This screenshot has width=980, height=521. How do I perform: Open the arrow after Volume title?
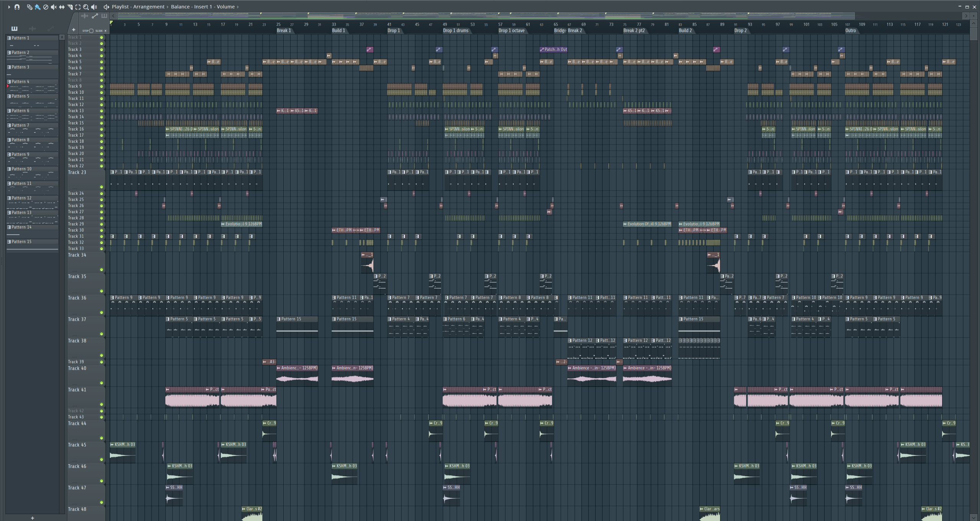(x=238, y=7)
